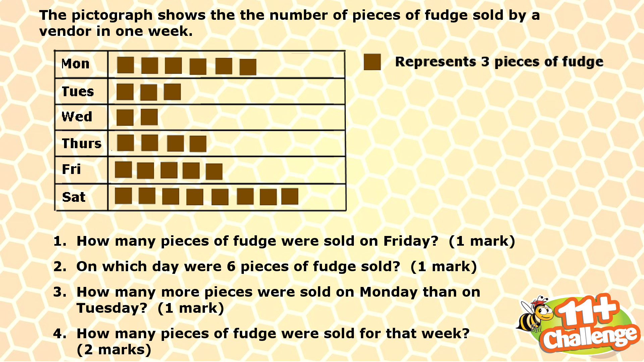Viewport: 644px width, 362px height.
Task: Click the first fudge square in Sat row
Action: [x=123, y=196]
